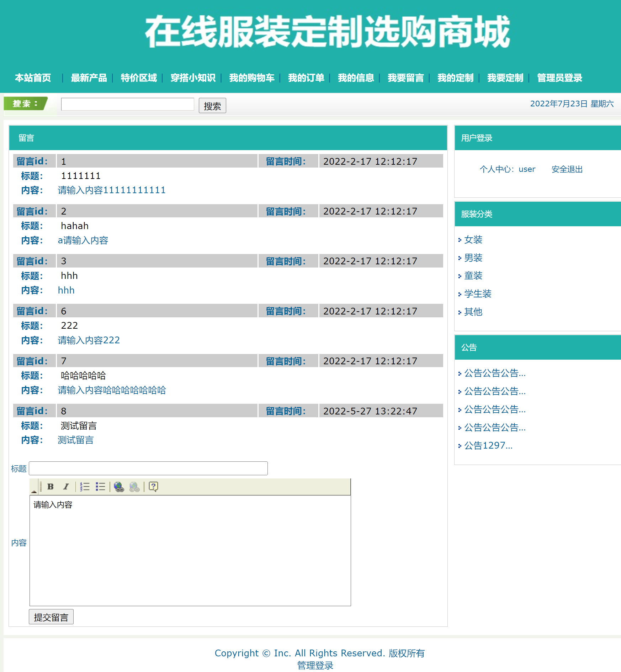Insert a bulleted list in the editor
The height and width of the screenshot is (672, 621).
pos(100,487)
